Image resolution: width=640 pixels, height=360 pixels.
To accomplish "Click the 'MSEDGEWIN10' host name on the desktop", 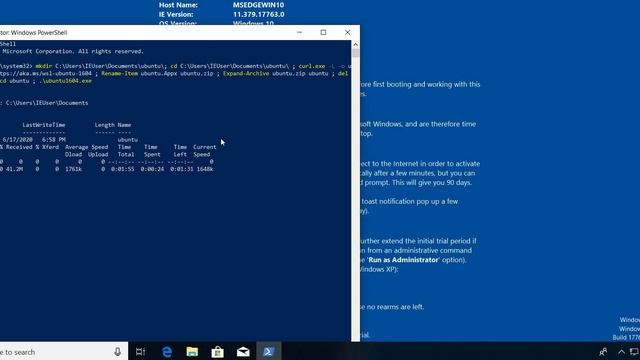I will [x=258, y=5].
